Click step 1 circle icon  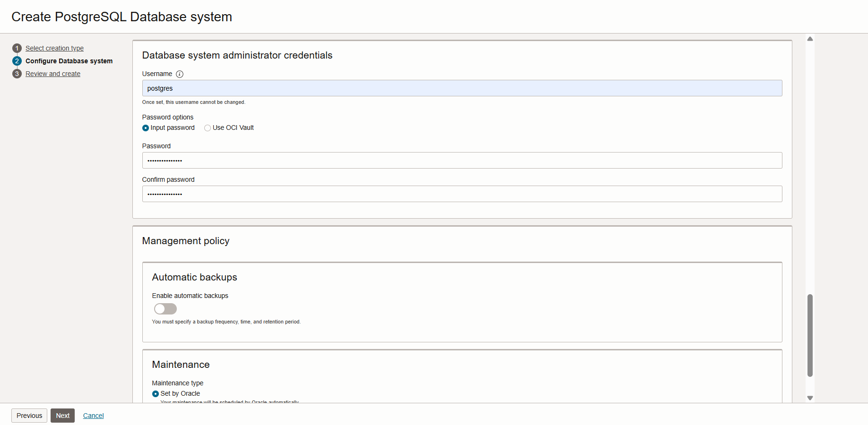[x=17, y=48]
